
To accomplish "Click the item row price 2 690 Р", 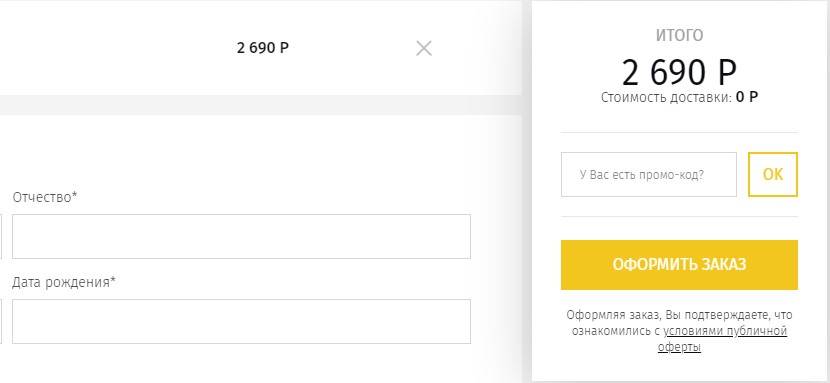I will coord(263,48).
